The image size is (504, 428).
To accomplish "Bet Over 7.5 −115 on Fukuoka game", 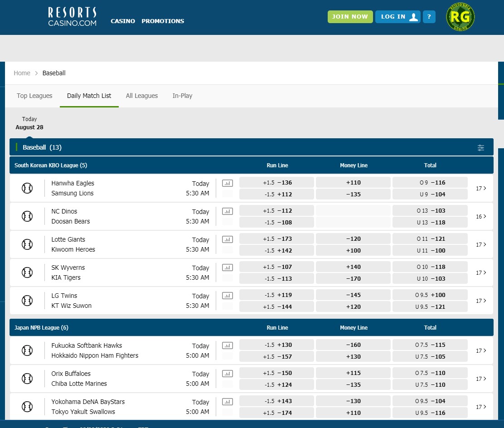I will pyautogui.click(x=430, y=345).
